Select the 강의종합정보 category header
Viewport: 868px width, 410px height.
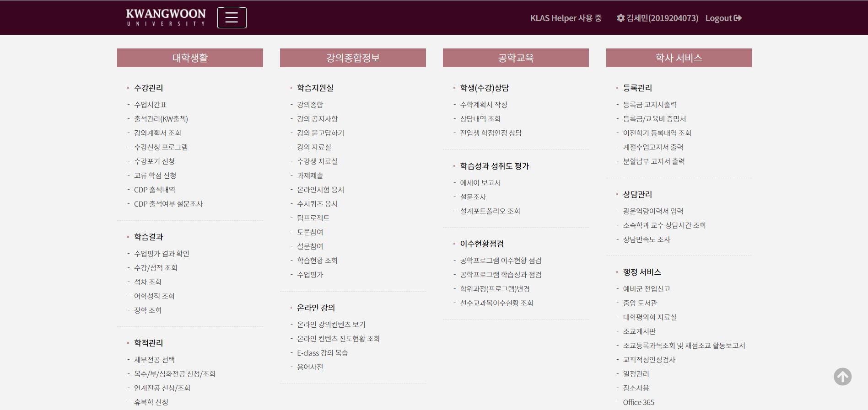pyautogui.click(x=353, y=58)
